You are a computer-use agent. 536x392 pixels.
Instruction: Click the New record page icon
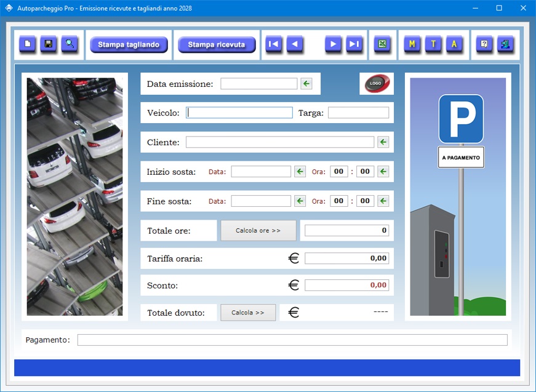tap(27, 44)
